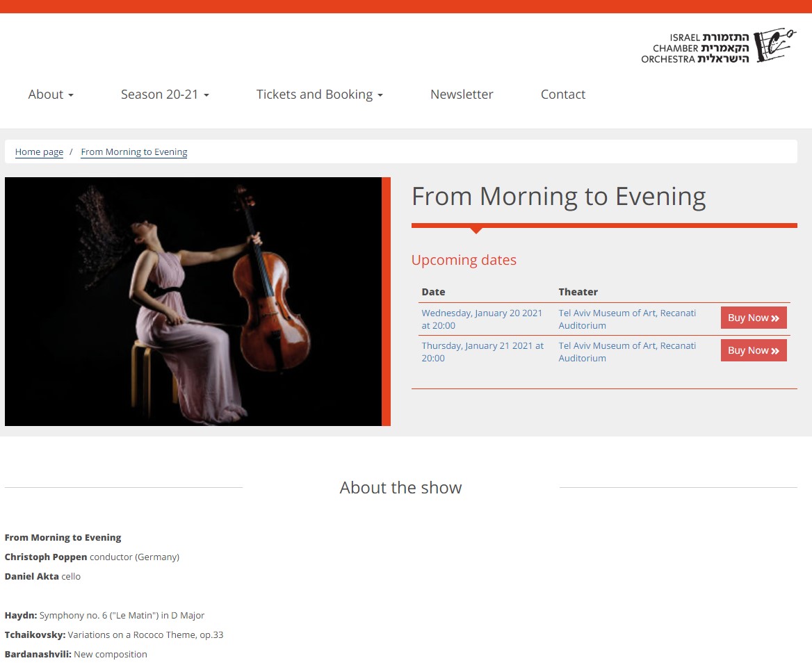Click the Theater column header

578,292
